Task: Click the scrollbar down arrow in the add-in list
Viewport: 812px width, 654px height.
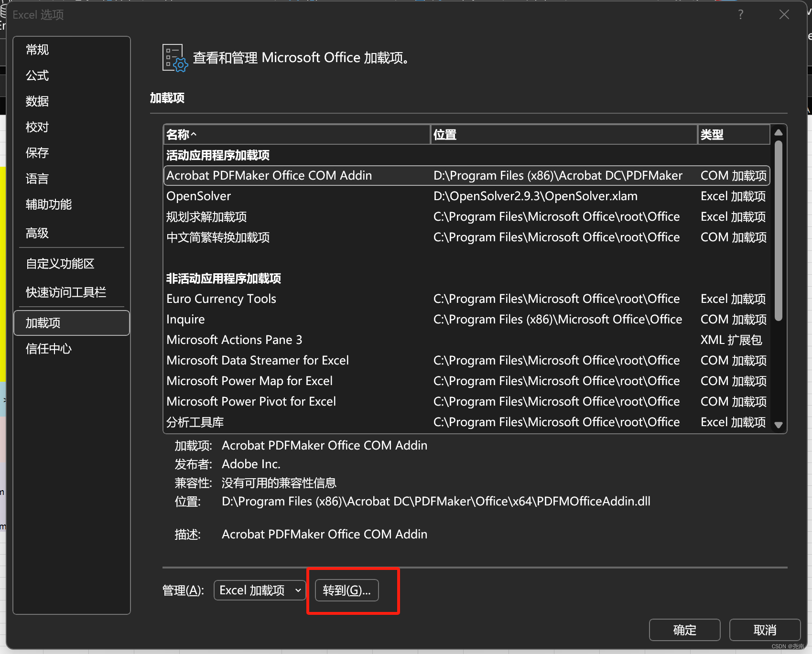Action: (x=778, y=424)
